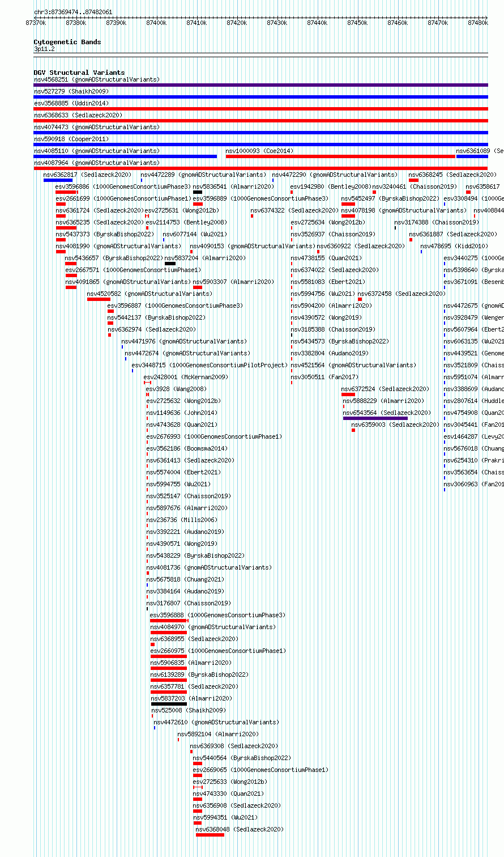504x857 pixels.
Task: Click the nsv4743330 (Quan2021) label
Action: pos(228,794)
